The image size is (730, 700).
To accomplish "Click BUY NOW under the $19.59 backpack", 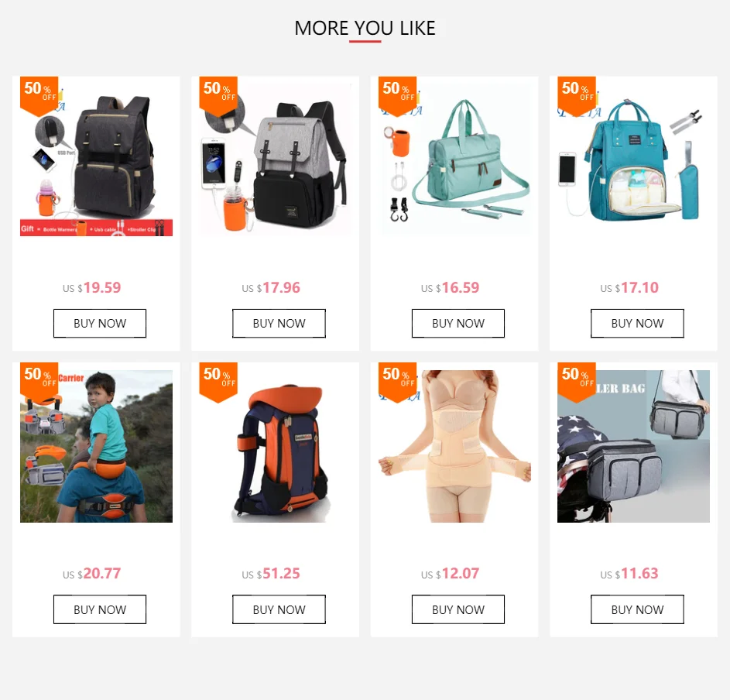I will (100, 323).
